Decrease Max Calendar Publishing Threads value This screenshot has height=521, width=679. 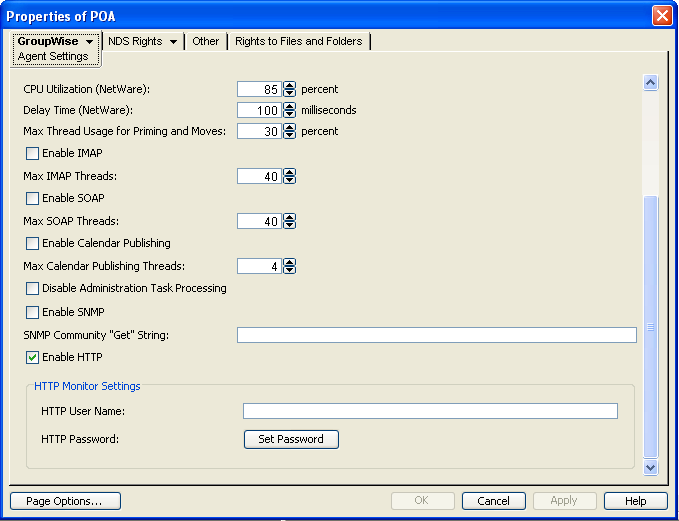[289, 270]
